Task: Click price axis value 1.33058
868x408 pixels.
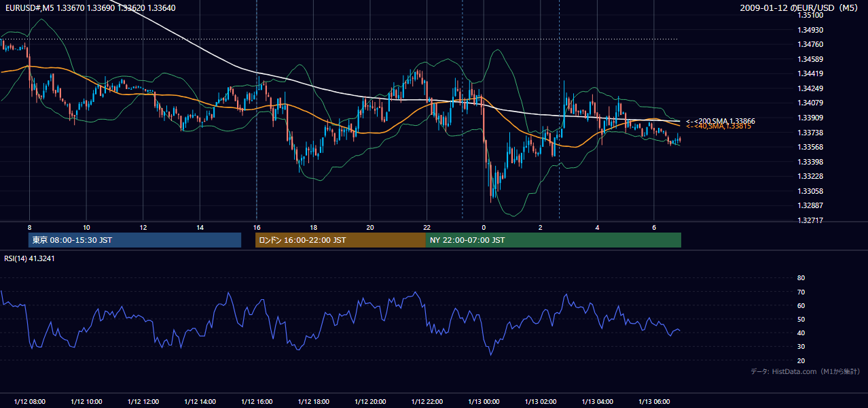Action: pyautogui.click(x=811, y=191)
